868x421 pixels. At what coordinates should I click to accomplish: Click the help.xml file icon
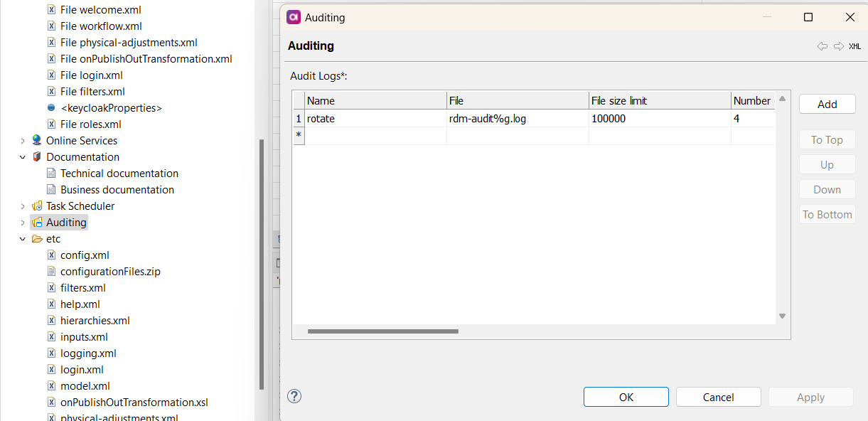click(x=51, y=304)
